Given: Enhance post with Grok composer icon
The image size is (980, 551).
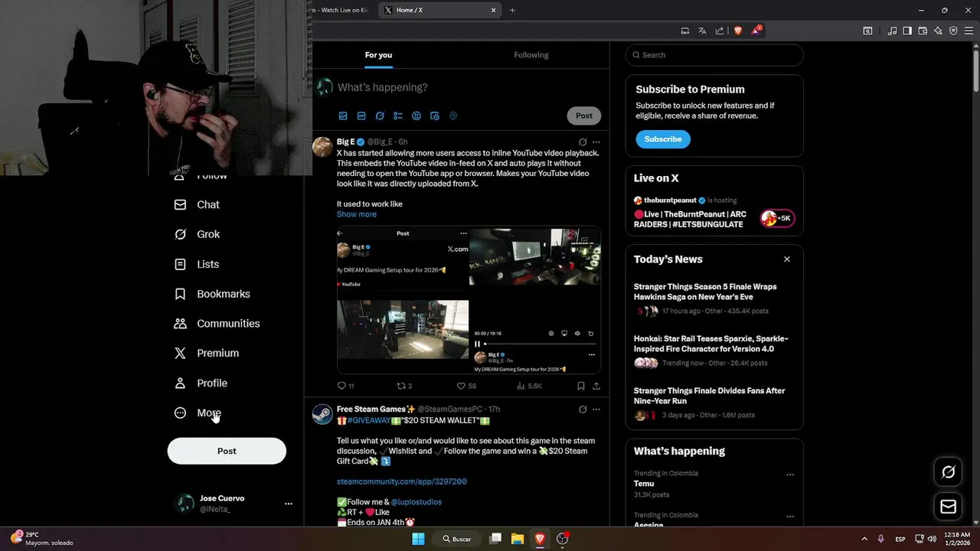Looking at the screenshot, I should tap(380, 116).
